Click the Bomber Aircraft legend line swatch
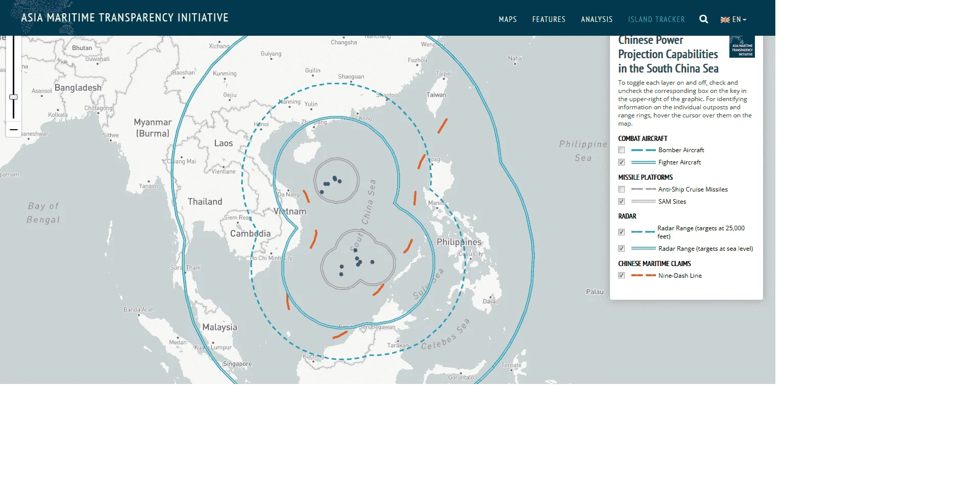This screenshot has height=480, width=980. point(643,150)
